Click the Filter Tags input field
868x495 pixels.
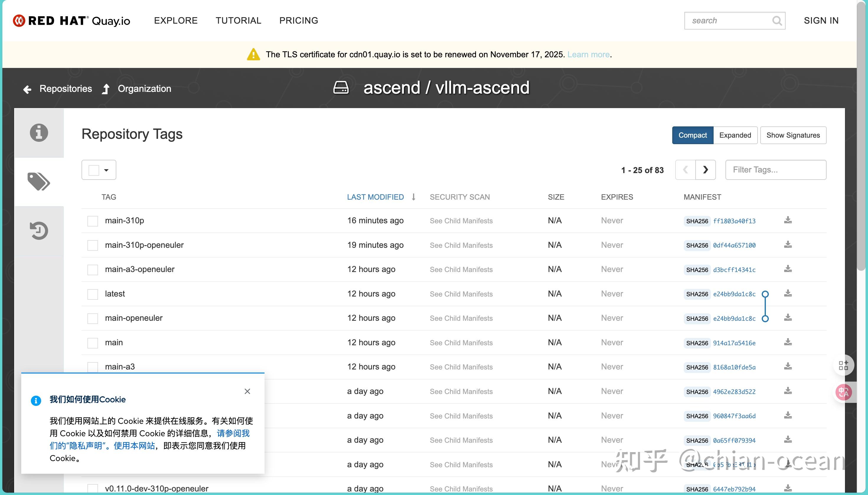coord(775,170)
